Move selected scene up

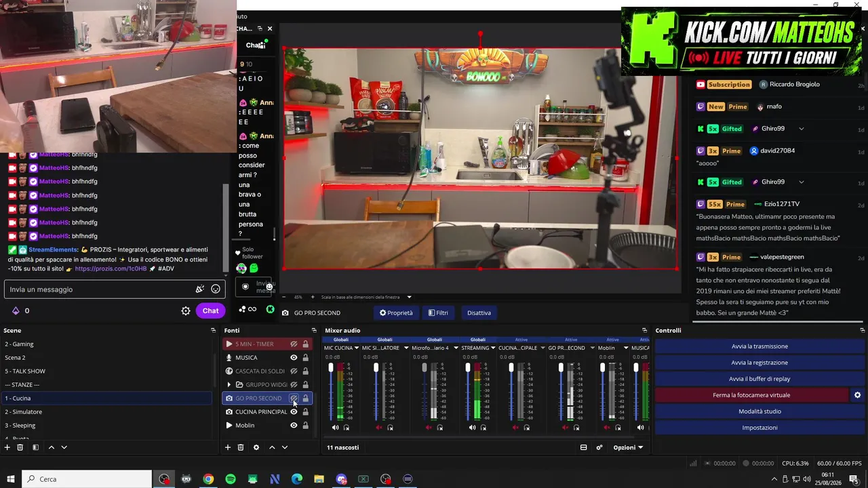click(51, 447)
